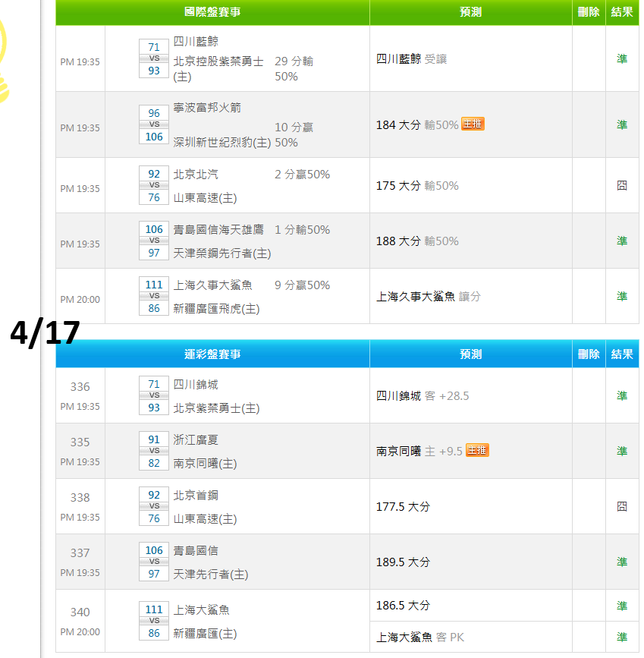Click the 186.5 大分 prediction
This screenshot has height=658, width=644.
[x=404, y=605]
